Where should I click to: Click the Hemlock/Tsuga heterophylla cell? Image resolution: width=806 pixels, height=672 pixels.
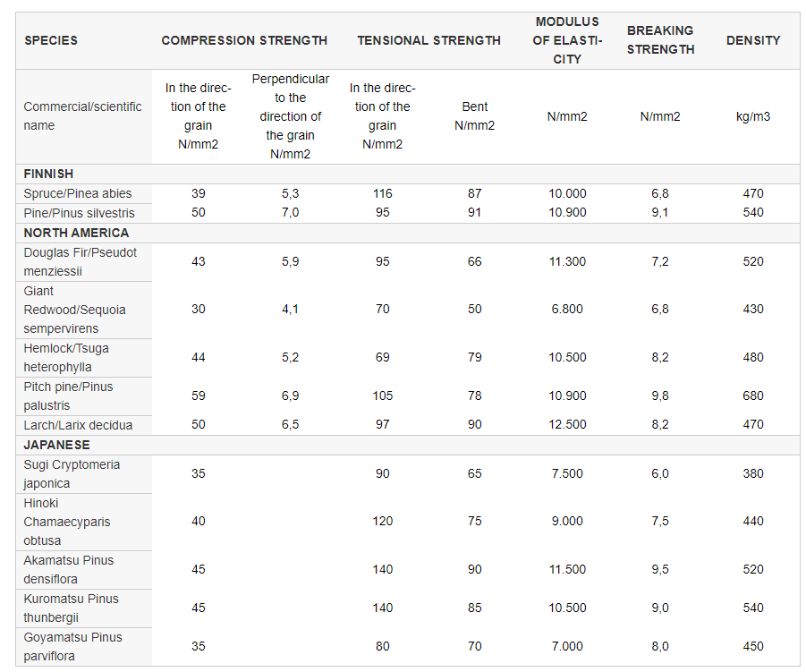(x=84, y=358)
